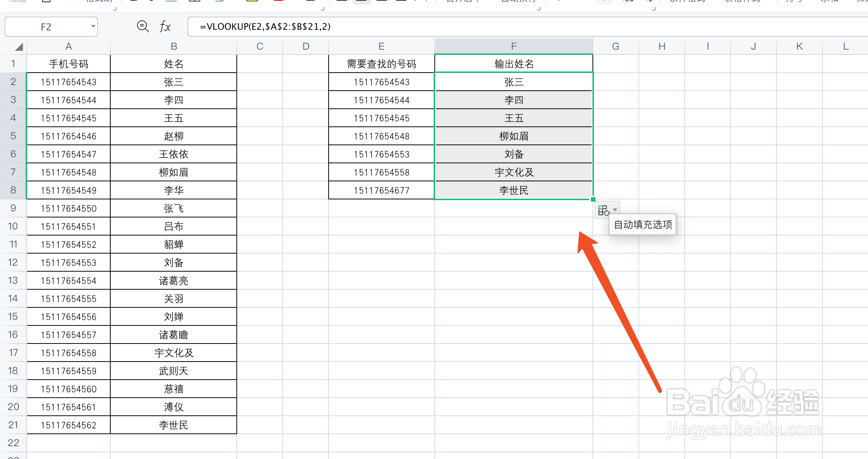Select cell F8 containing 李世民

click(x=514, y=190)
